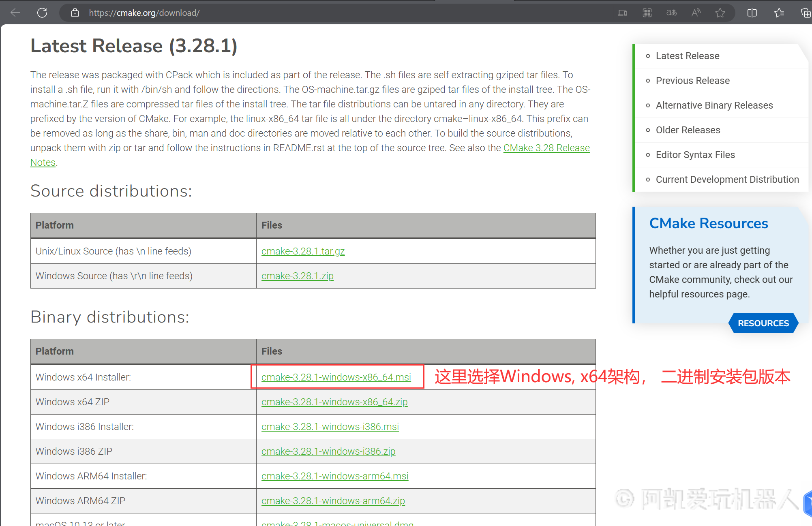The width and height of the screenshot is (812, 526).
Task: Download cmake-3.28.1-windows-i386.msi
Action: point(330,427)
